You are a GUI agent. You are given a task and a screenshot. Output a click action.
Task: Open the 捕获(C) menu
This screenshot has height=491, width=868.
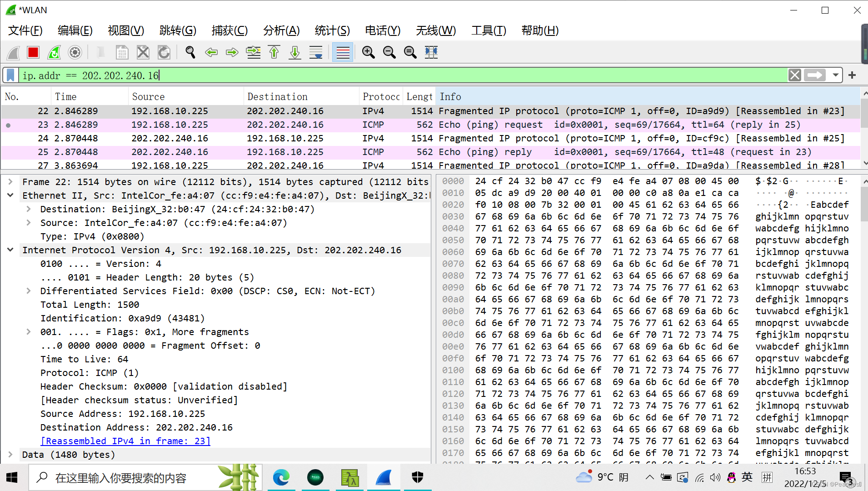(x=229, y=30)
